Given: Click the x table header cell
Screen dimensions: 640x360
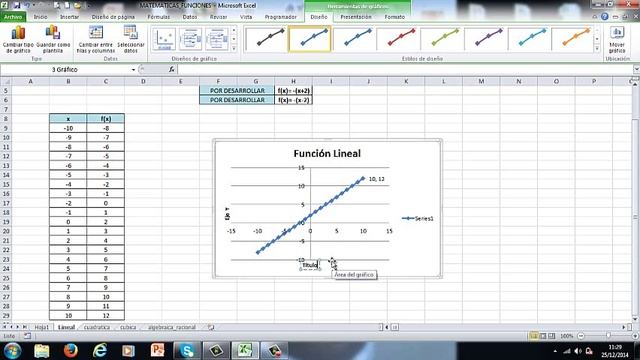Looking at the screenshot, I should (x=68, y=119).
